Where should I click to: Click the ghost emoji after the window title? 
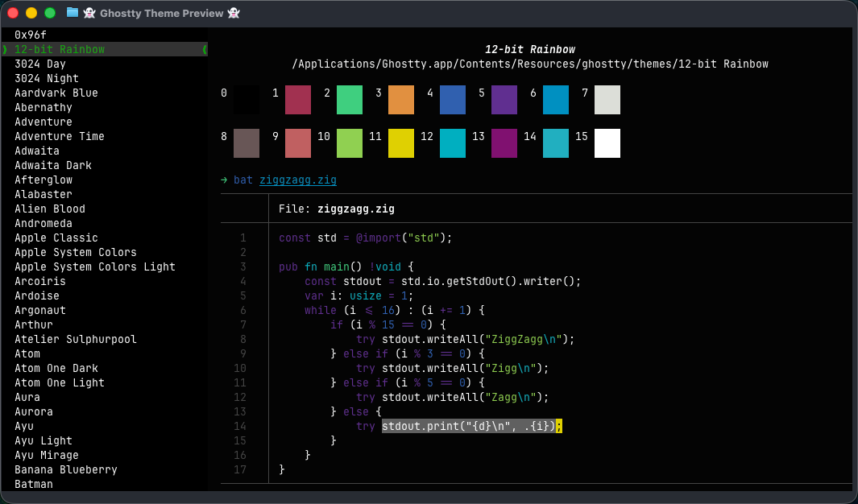[x=234, y=13]
